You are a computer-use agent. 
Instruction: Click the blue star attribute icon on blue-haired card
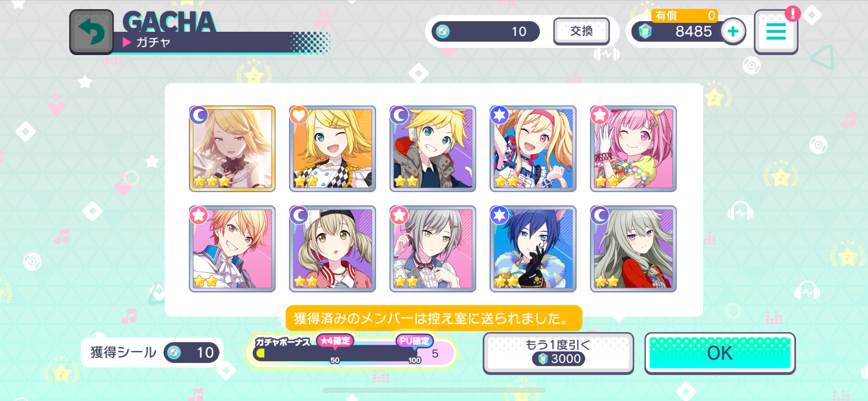500,215
